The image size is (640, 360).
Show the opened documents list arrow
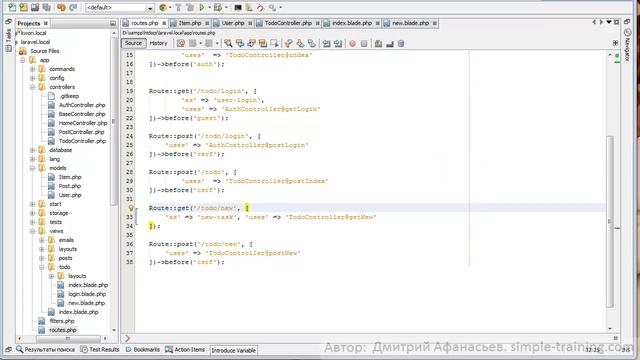(x=609, y=22)
